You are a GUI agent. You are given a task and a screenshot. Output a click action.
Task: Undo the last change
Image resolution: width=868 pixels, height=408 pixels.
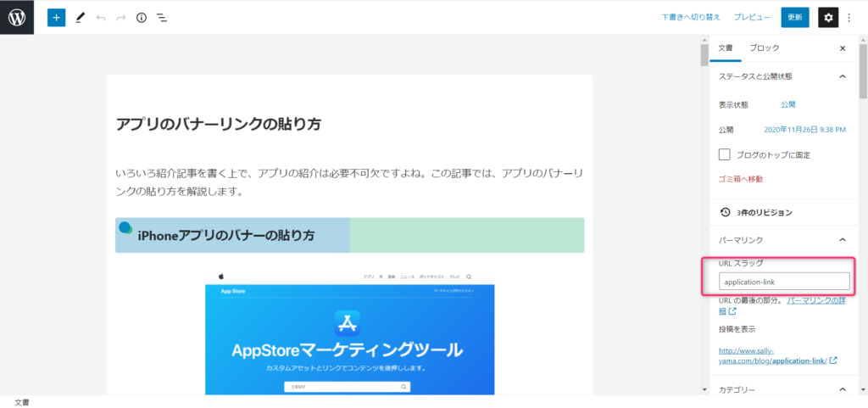101,18
